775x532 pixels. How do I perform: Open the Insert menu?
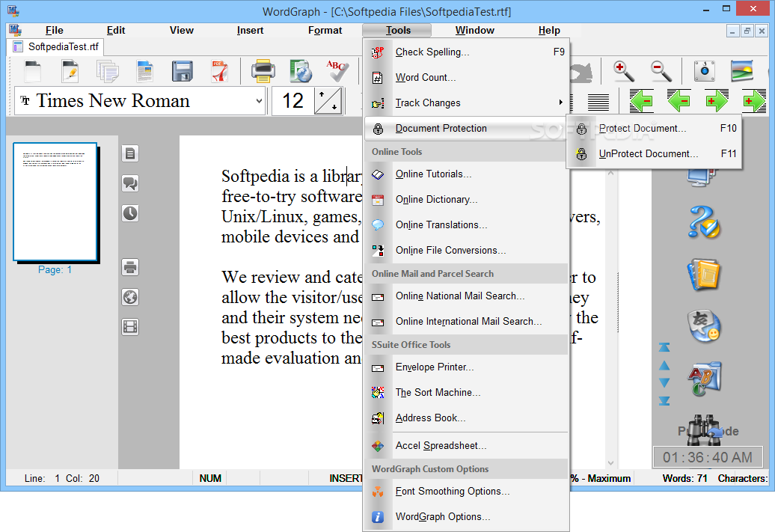coord(250,30)
